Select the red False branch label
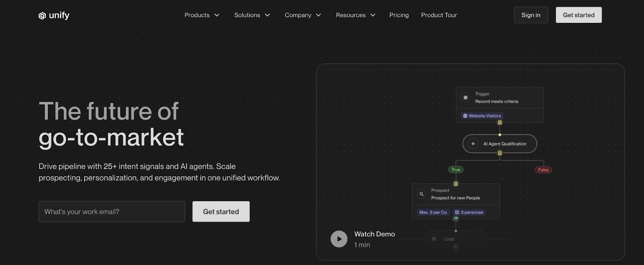This screenshot has width=644, height=265. point(543,170)
